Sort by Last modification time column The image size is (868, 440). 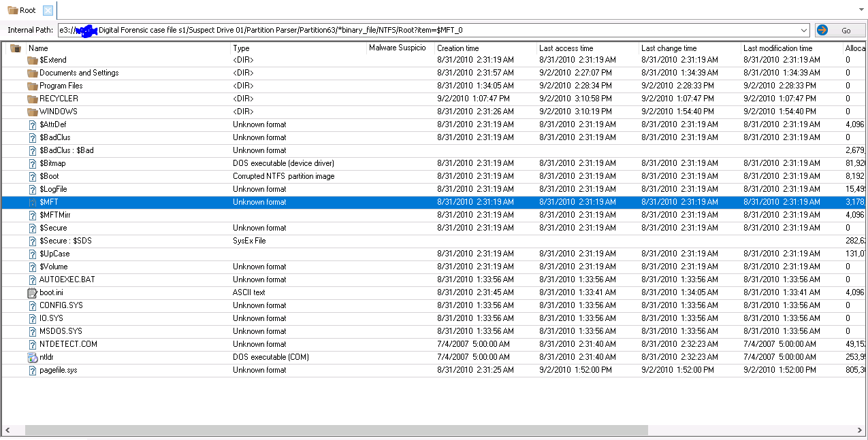click(x=792, y=48)
